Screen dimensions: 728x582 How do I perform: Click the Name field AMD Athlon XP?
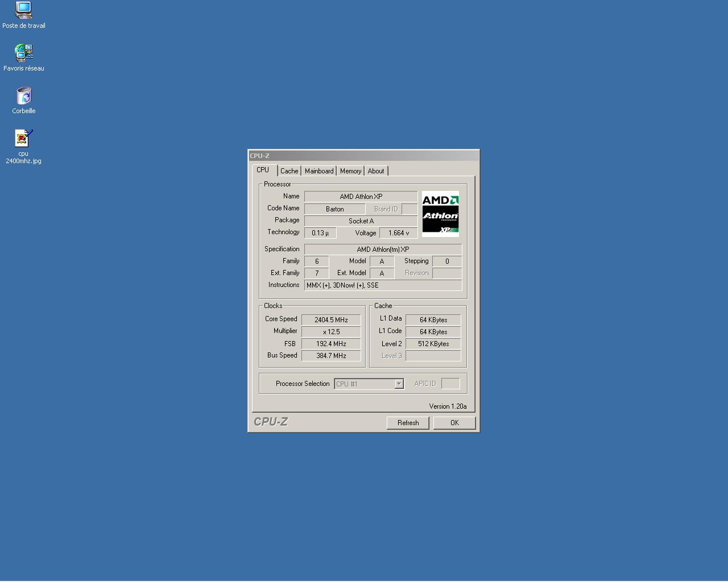361,197
